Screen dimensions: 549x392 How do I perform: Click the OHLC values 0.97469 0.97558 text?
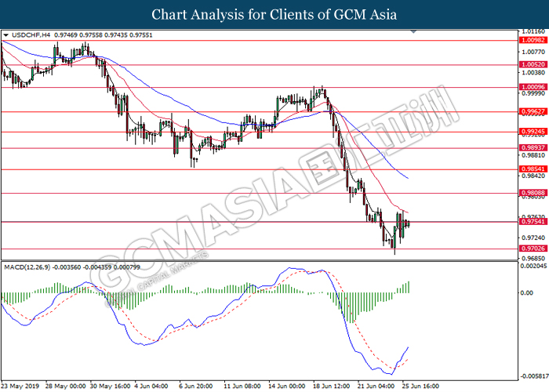[78, 35]
